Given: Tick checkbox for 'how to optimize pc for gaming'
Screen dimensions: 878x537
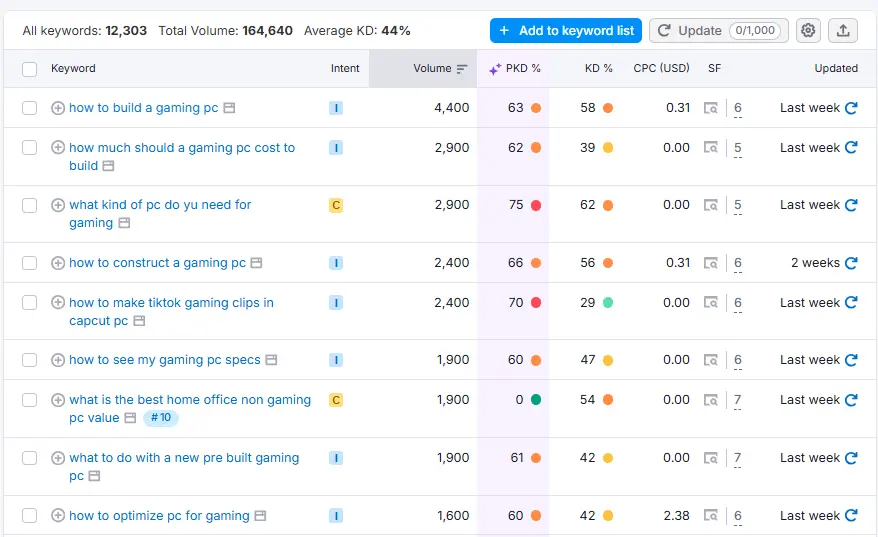Looking at the screenshot, I should [30, 516].
